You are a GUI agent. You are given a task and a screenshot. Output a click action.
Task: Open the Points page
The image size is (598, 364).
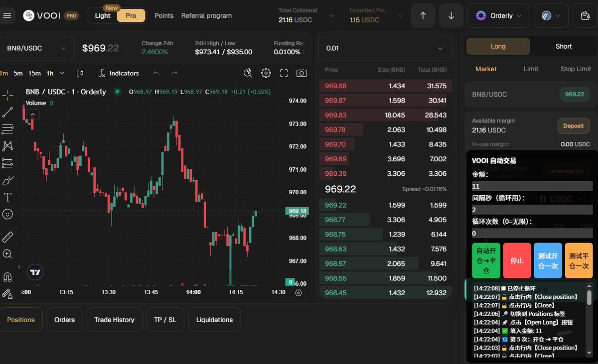[x=164, y=15]
